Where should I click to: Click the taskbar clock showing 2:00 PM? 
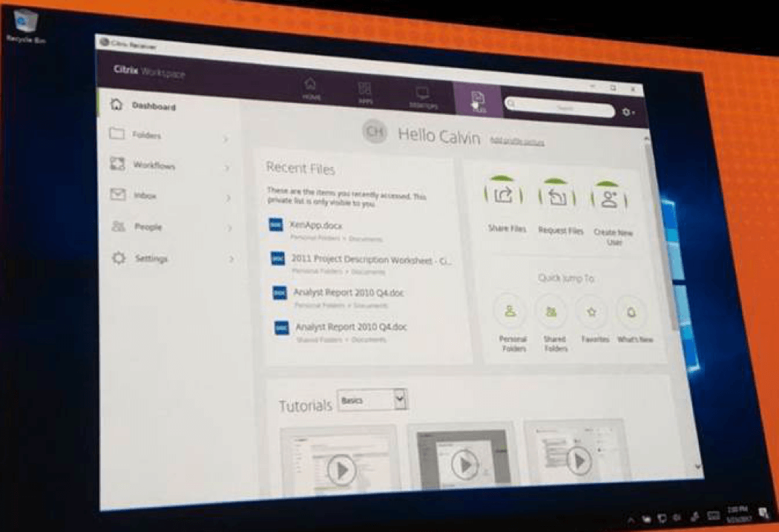[737, 514]
